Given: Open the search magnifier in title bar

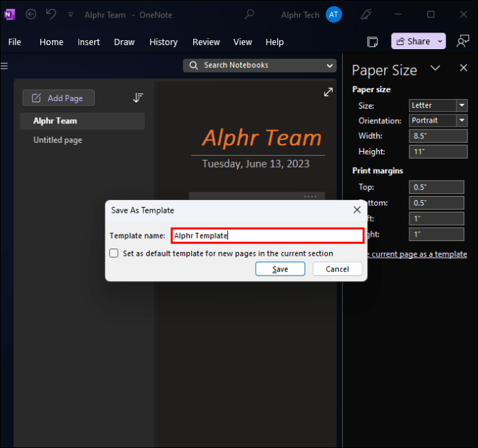Looking at the screenshot, I should click(249, 14).
